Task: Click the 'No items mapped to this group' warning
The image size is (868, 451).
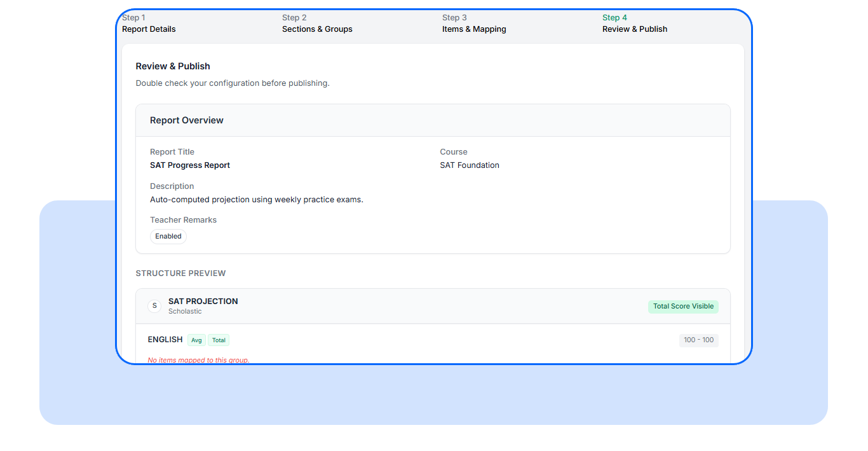Action: click(198, 360)
